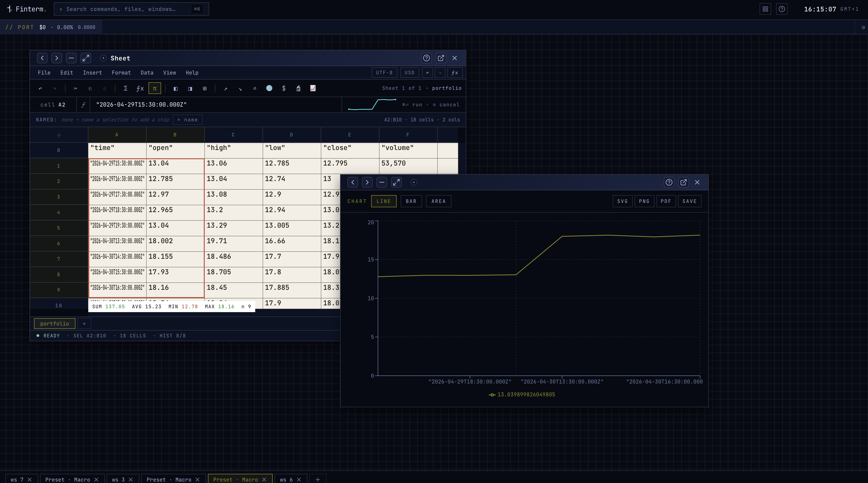
Task: Click the right-half panel icon in toolbar
Action: pos(190,88)
